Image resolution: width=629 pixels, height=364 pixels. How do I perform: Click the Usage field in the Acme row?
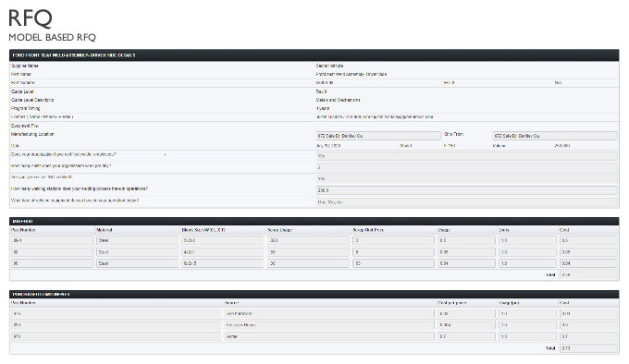[527, 336]
